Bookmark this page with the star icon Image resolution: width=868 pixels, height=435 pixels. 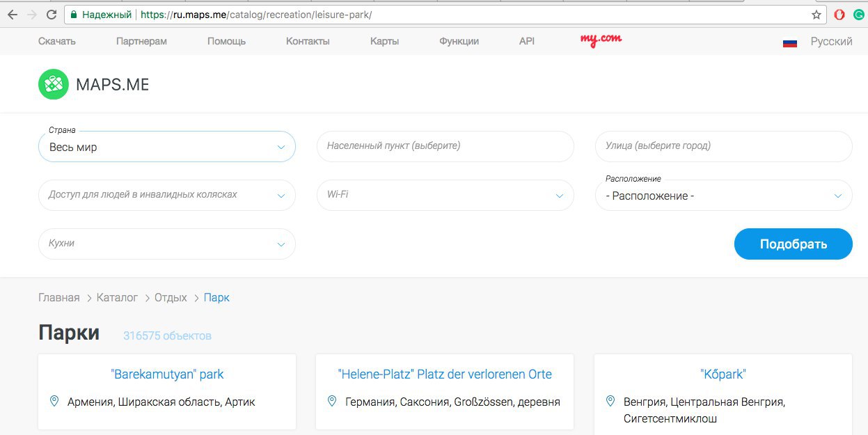[x=816, y=14]
